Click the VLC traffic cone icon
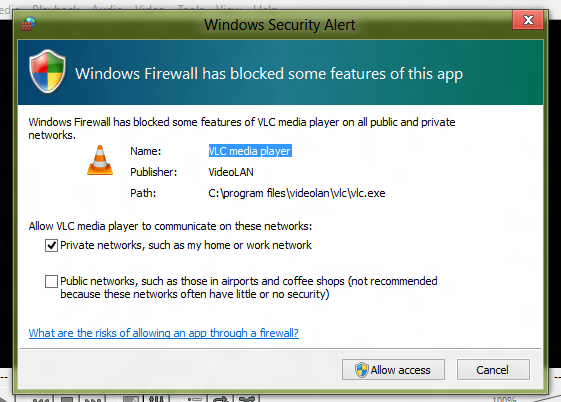Screen dimensions: 561x402 point(100,160)
